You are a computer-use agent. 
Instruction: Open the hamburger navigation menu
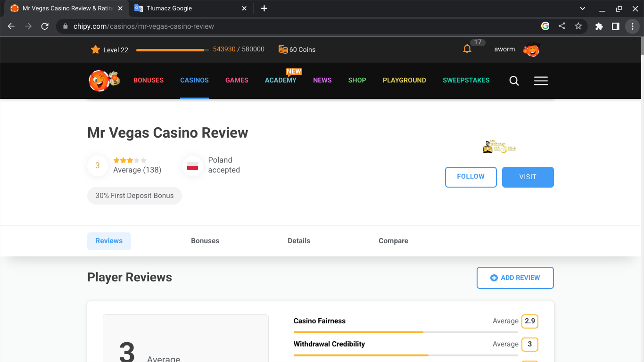point(541,81)
